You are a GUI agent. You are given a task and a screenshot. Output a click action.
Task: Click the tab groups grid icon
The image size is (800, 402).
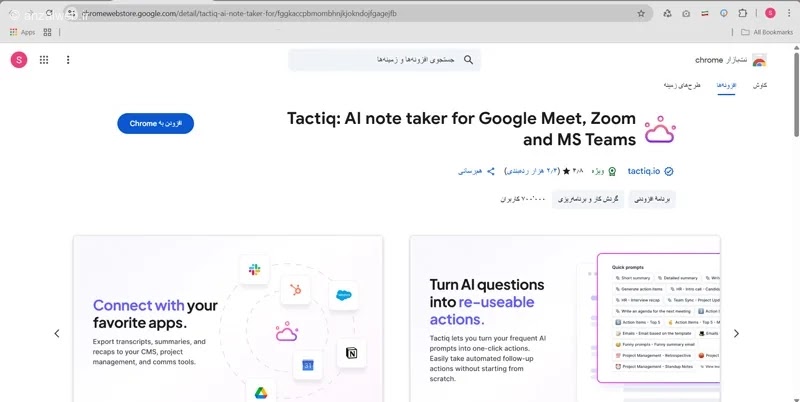tap(47, 32)
